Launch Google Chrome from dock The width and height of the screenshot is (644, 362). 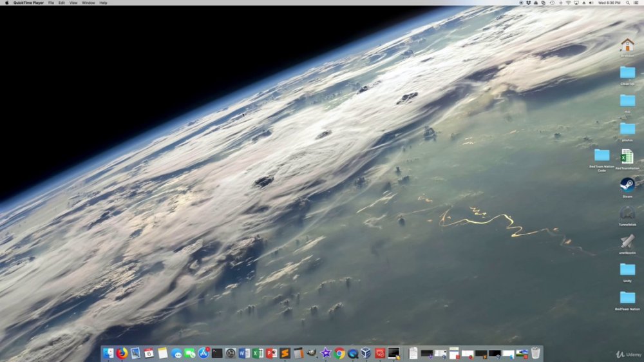click(339, 353)
